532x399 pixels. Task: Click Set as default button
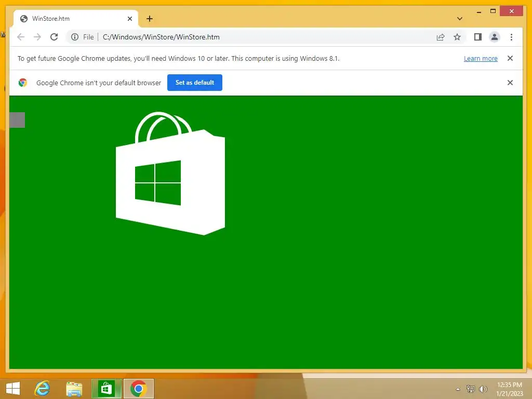[x=195, y=83]
